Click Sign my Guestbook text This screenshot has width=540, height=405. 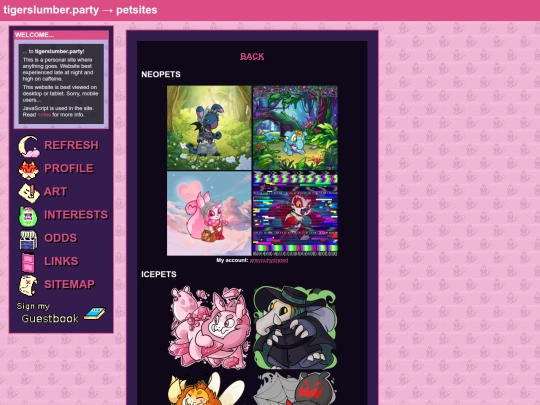(x=47, y=313)
